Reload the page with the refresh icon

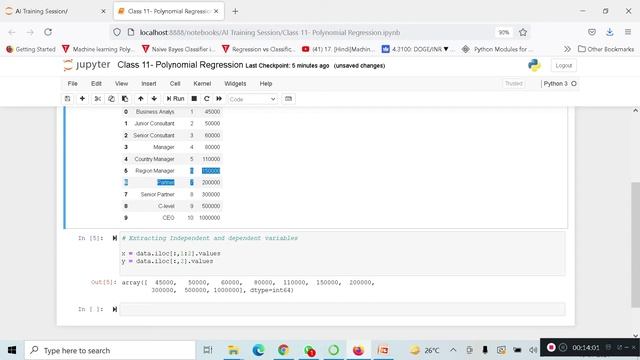coord(48,32)
